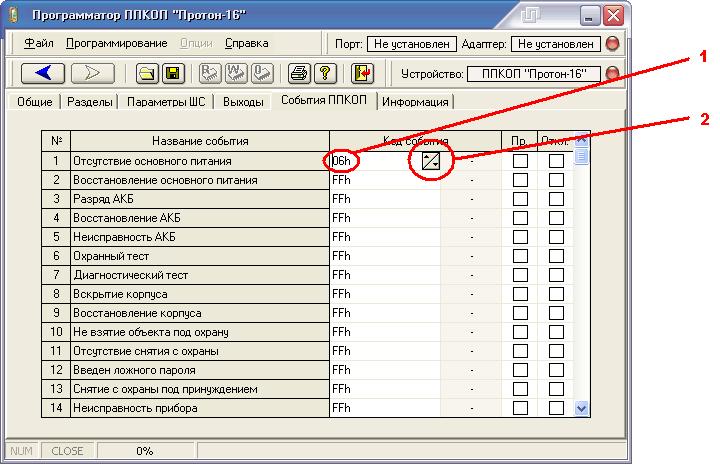Click the red indicator next to Адаптер
720x464 pixels.
[x=613, y=44]
